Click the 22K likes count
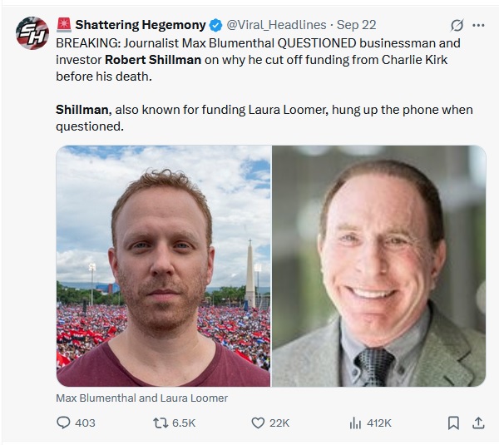This screenshot has height=445, width=504. click(280, 423)
